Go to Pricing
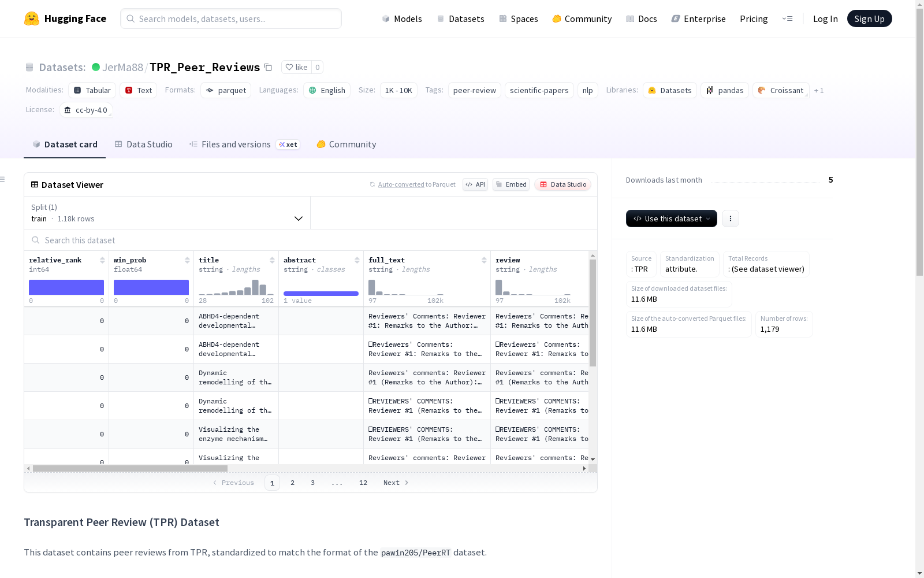 click(754, 18)
